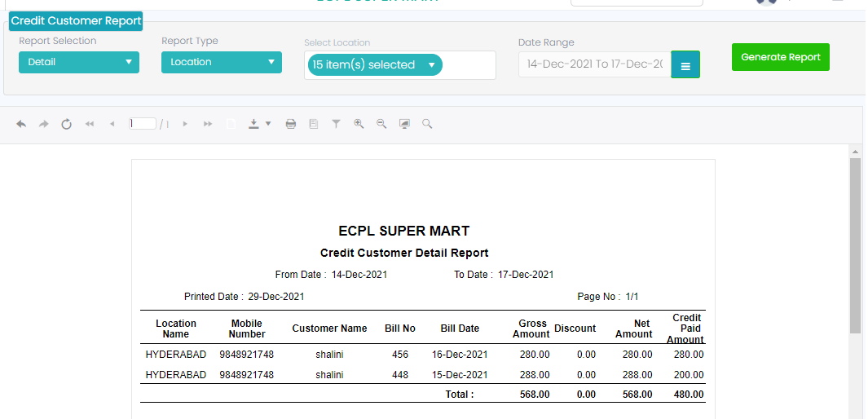Click the forward navigation arrow in report toolbar
The image size is (868, 419).
coord(44,124)
